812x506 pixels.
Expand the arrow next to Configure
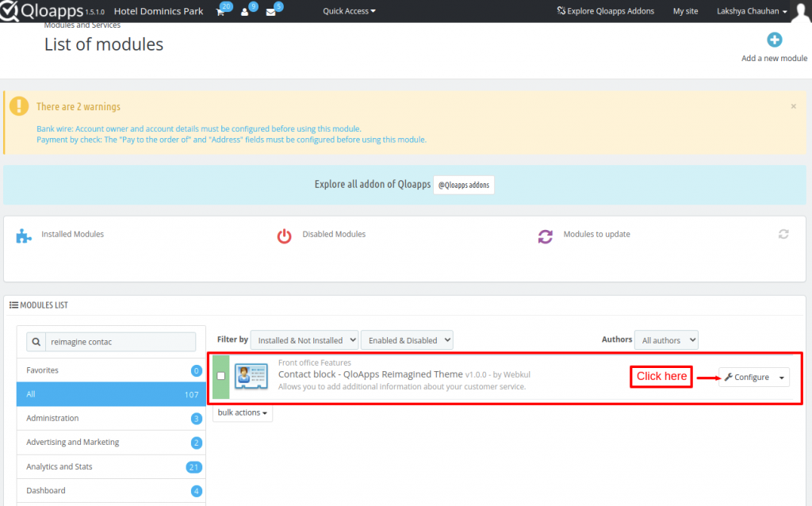(x=781, y=378)
